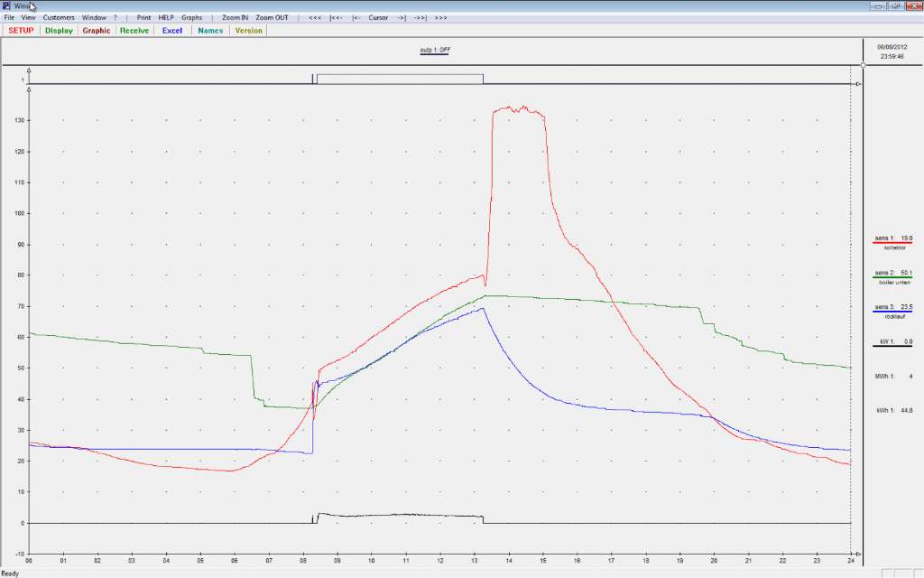Viewport: 924px width, 578px height.
Task: Move cursor right with ->| button
Action: click(402, 18)
